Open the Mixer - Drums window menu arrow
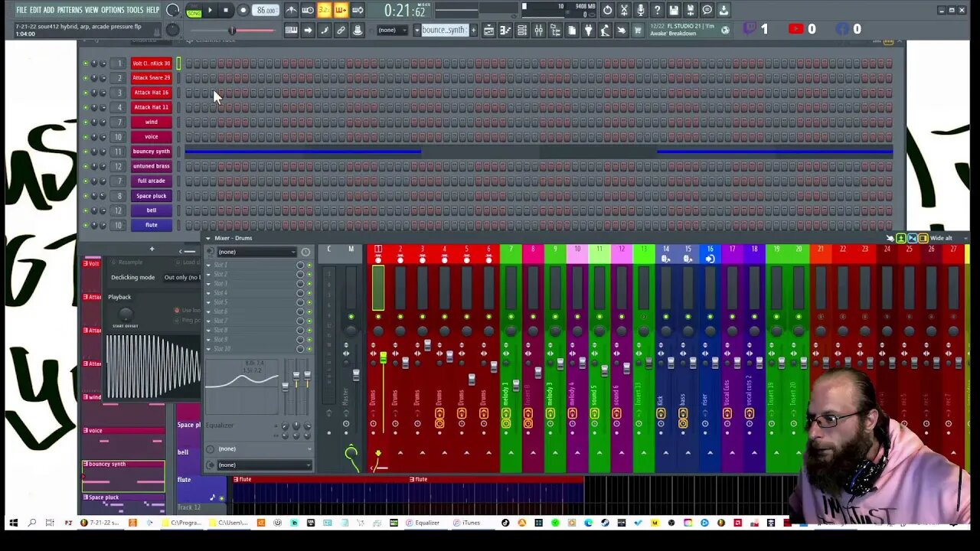Image resolution: width=980 pixels, height=551 pixels. coord(207,238)
